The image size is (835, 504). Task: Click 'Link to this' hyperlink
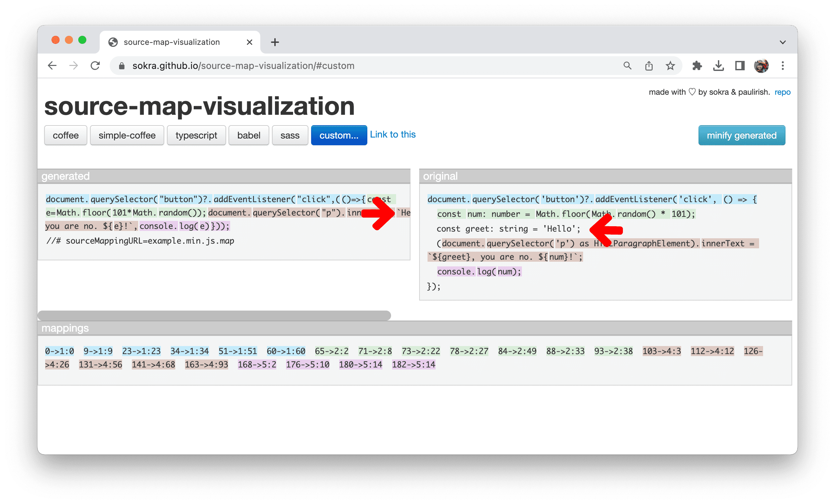point(392,135)
